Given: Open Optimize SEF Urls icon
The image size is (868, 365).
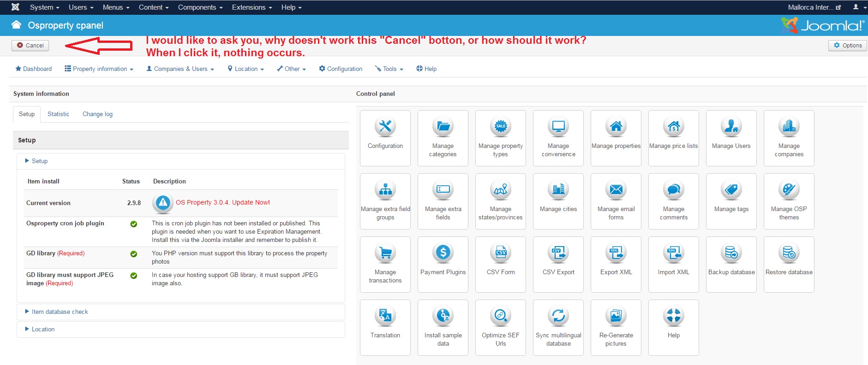Looking at the screenshot, I should click(501, 327).
